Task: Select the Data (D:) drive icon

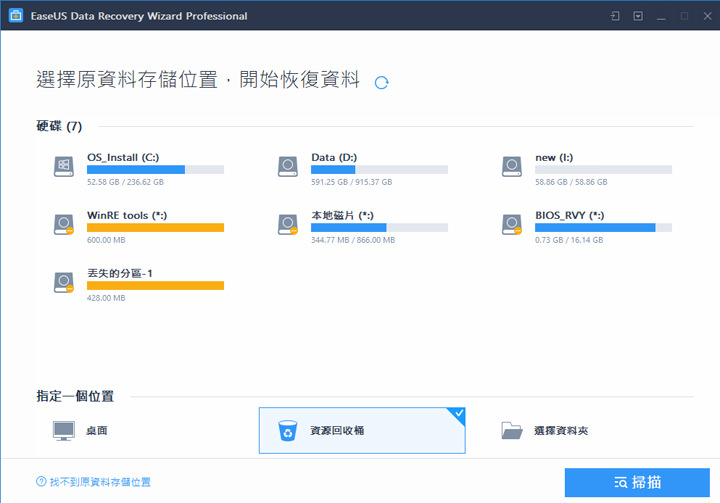Action: click(288, 165)
